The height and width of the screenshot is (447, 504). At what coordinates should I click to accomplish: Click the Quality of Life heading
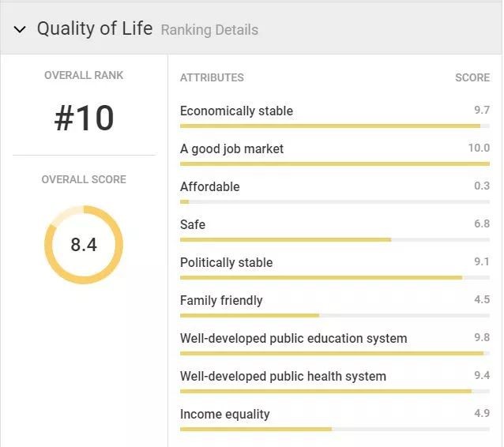95,29
